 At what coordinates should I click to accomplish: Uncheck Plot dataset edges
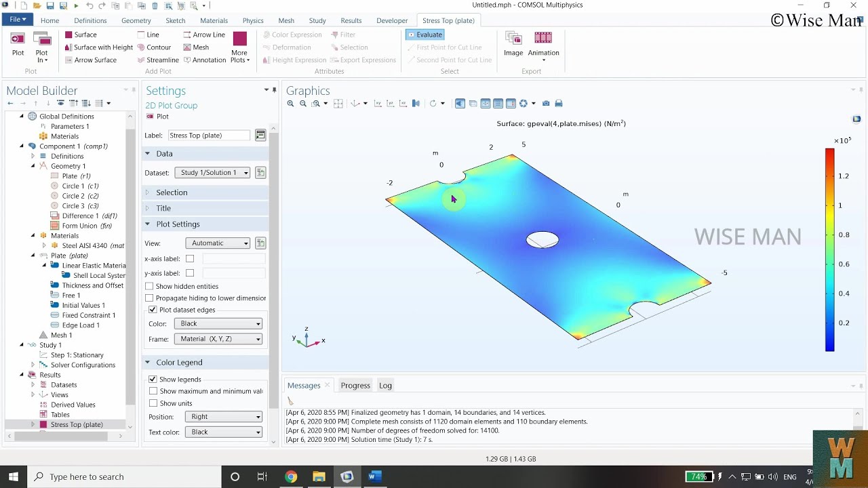[x=153, y=310]
